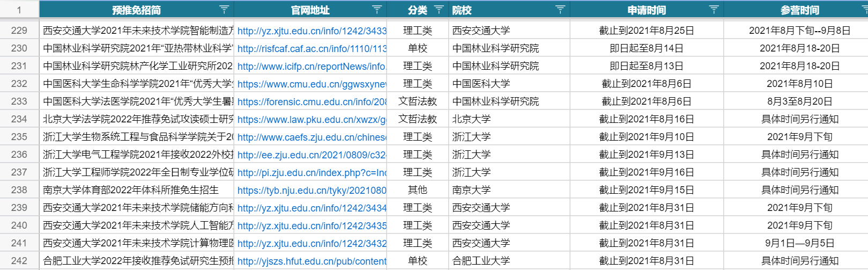This screenshot has width=868, height=270.
Task: Select cell 合肥工业大学2022年接收推荐免试研究生
Action: [x=137, y=261]
